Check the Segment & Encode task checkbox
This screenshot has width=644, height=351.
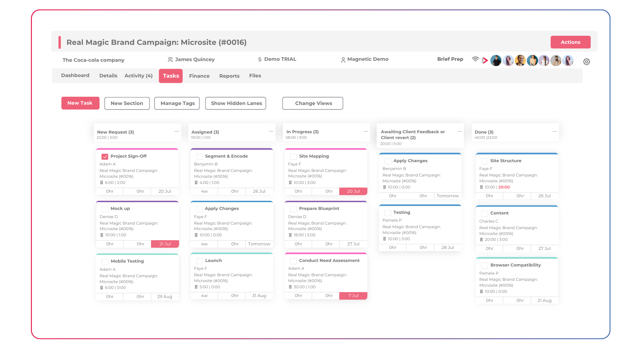tap(199, 157)
